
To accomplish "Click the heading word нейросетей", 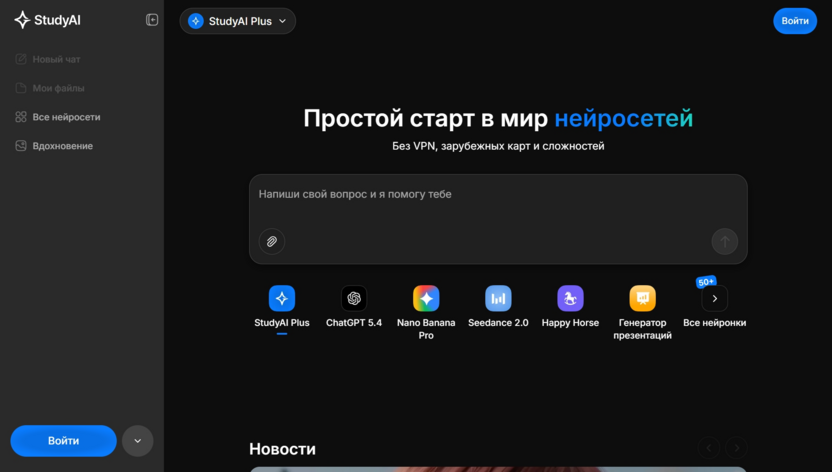I will tap(623, 118).
